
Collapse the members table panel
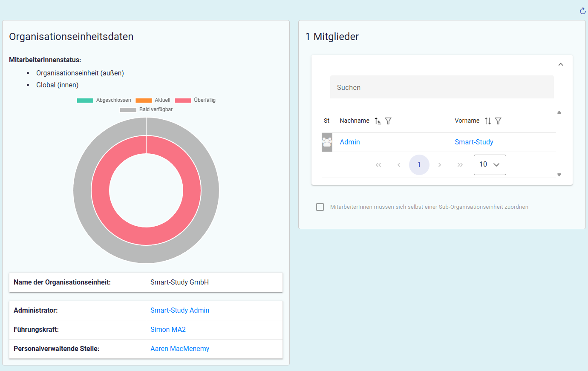point(561,64)
